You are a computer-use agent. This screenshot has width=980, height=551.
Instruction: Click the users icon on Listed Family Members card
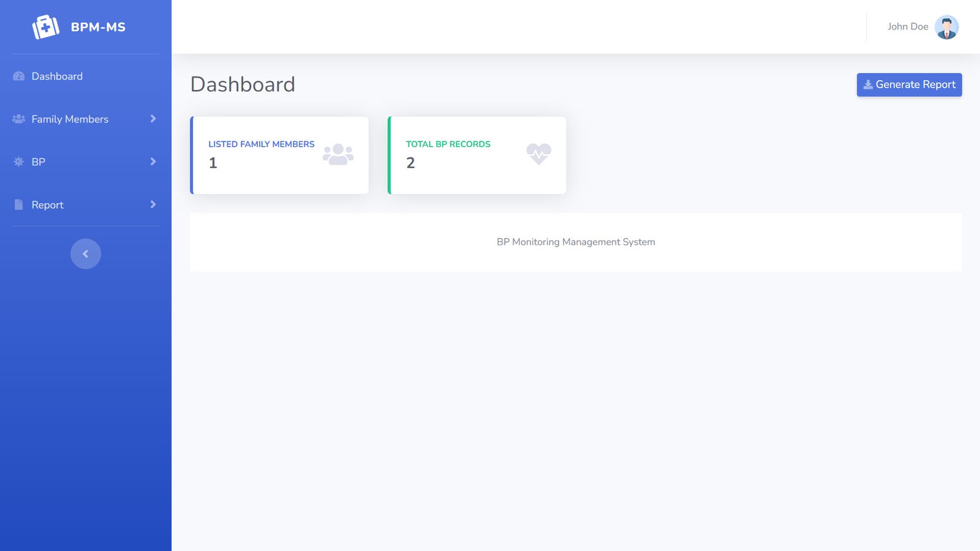click(x=338, y=154)
